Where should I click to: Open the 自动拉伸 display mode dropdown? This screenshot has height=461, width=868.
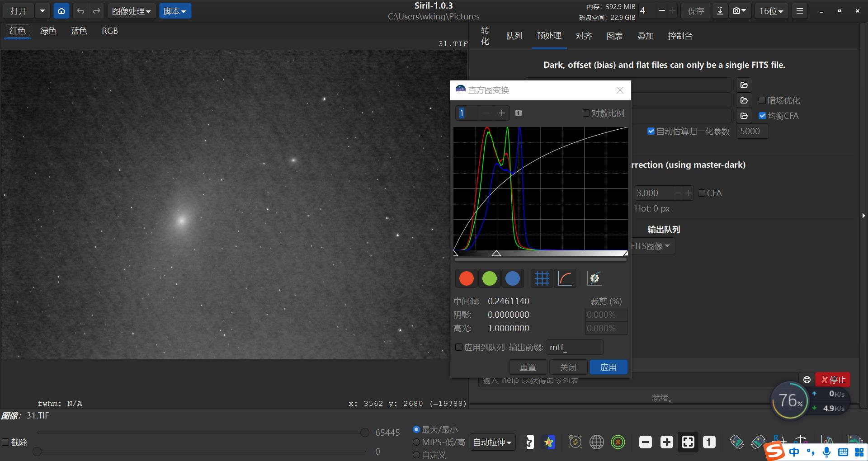492,442
